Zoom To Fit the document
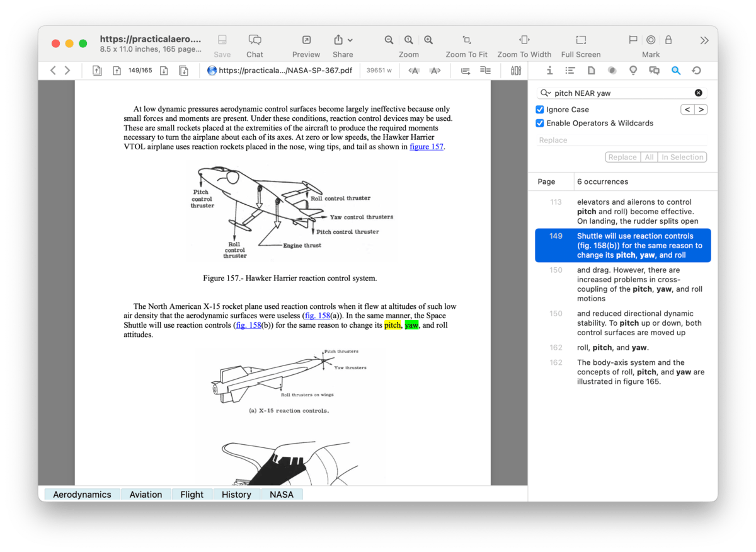Screen dimensions: 756x552 pyautogui.click(x=466, y=40)
